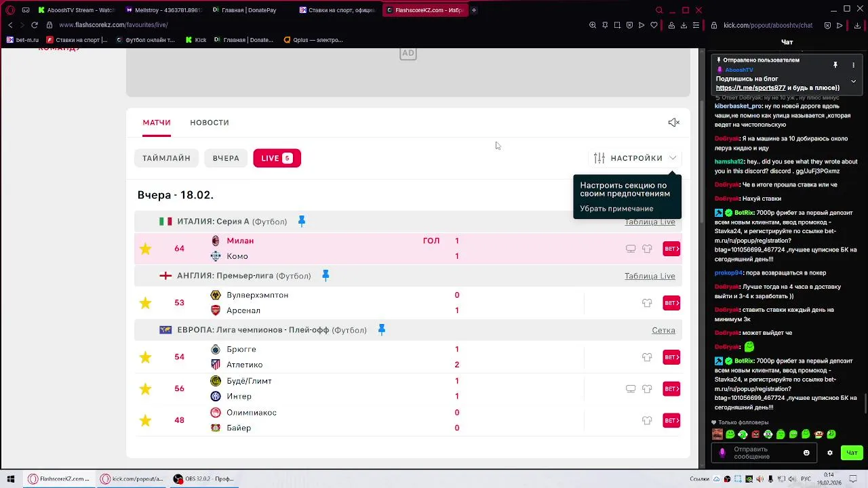The image size is (868, 488).
Task: Unpin the Италия Серия А league
Action: click(302, 222)
